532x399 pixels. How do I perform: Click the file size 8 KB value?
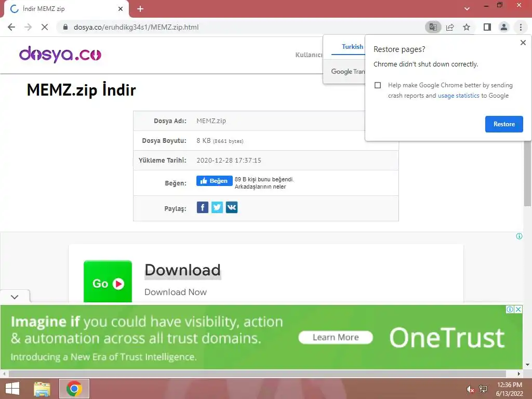coord(220,141)
